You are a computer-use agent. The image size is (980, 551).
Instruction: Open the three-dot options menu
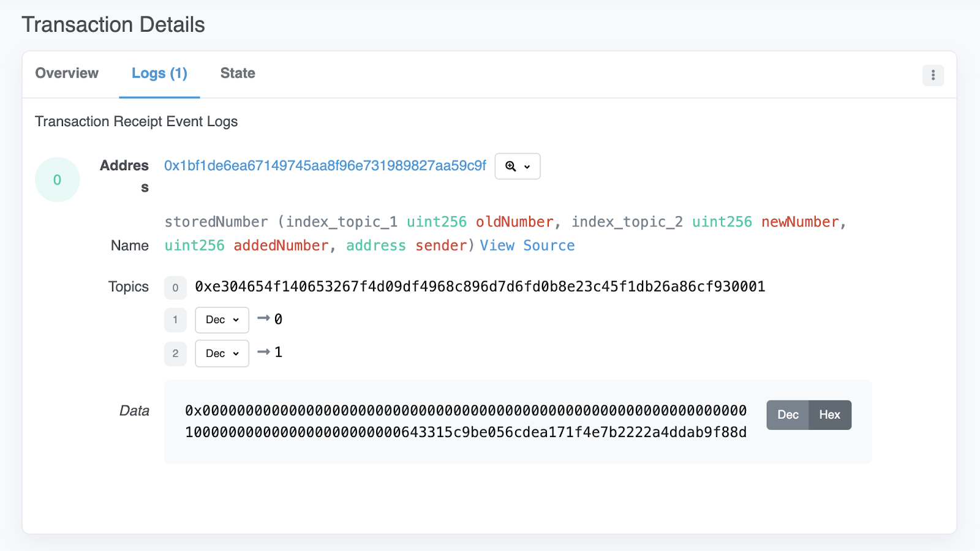[x=933, y=75]
